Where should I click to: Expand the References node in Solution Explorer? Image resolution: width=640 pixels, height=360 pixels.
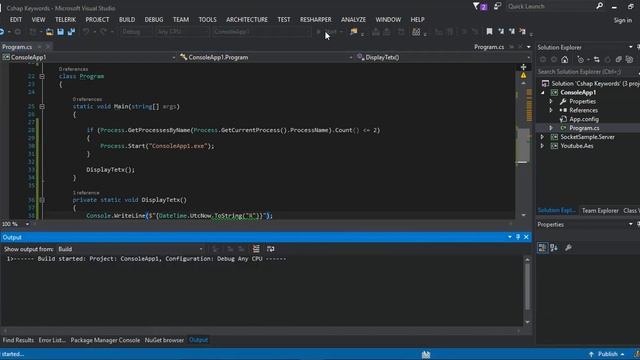tap(551, 110)
